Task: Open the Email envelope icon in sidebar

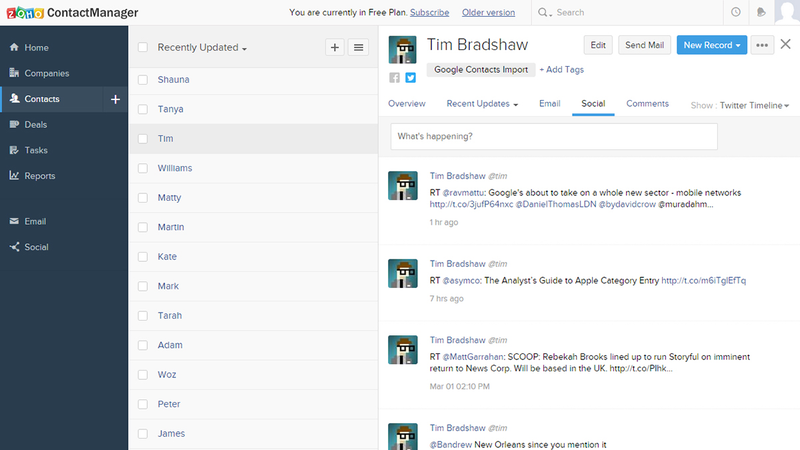Action: point(14,221)
